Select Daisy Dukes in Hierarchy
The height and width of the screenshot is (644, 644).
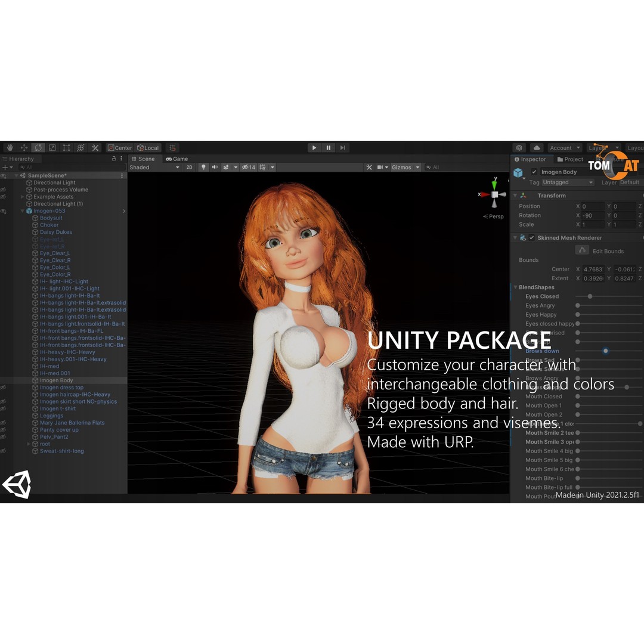point(56,232)
